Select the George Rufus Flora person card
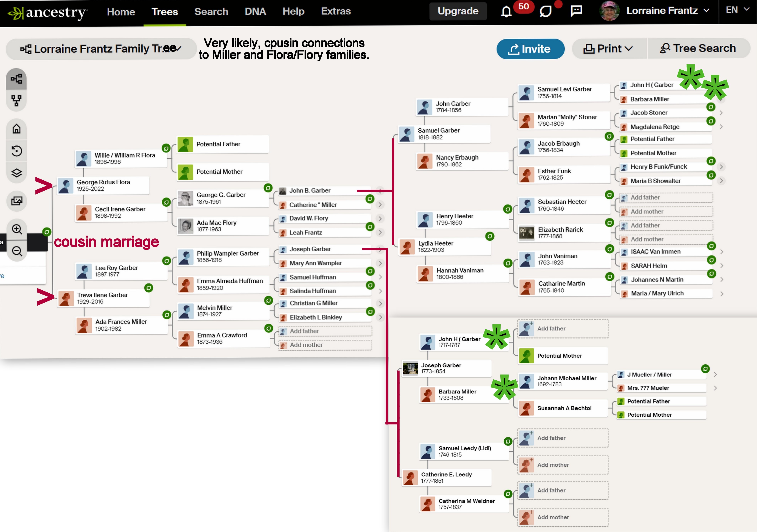Viewport: 757px width, 532px height. click(103, 185)
